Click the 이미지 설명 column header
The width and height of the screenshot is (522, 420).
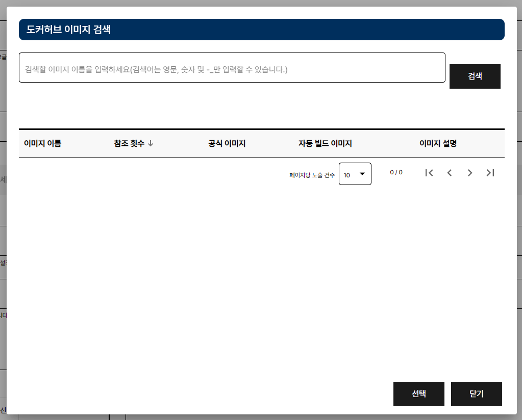(x=438, y=144)
